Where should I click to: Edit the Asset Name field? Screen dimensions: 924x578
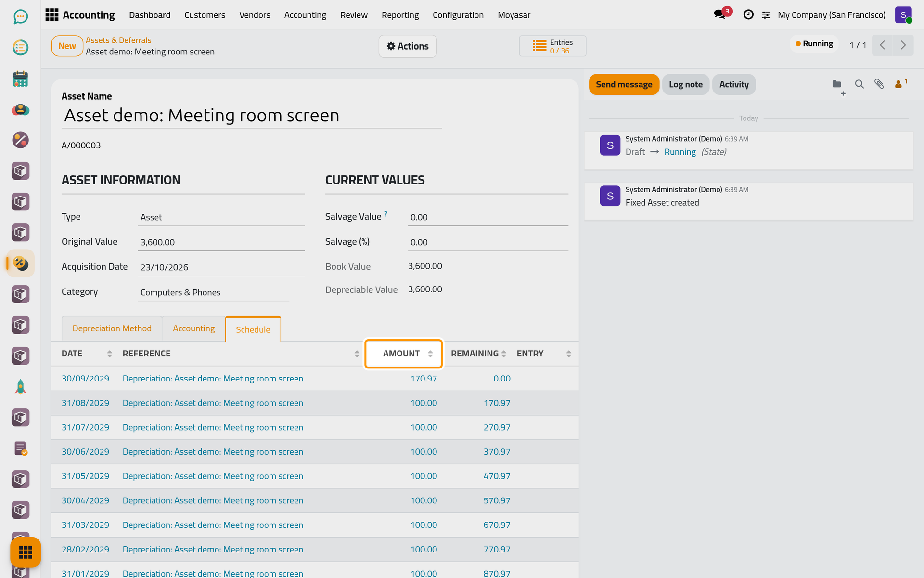click(252, 116)
